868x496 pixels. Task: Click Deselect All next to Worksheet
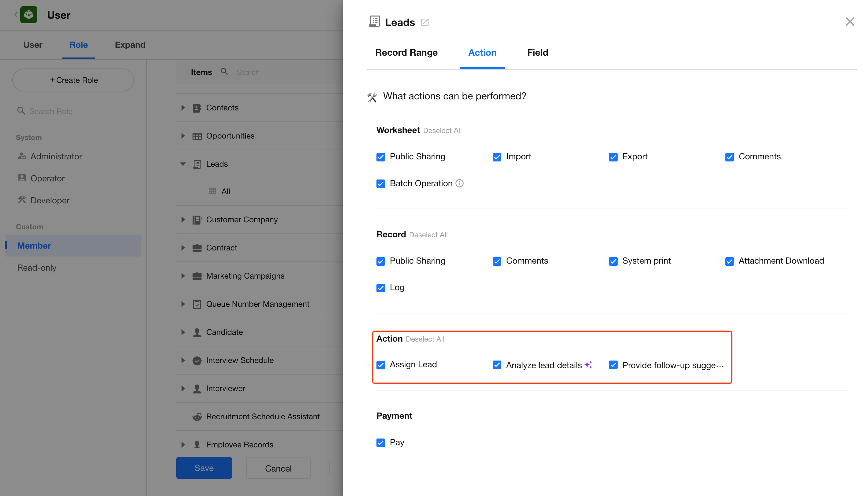point(442,131)
